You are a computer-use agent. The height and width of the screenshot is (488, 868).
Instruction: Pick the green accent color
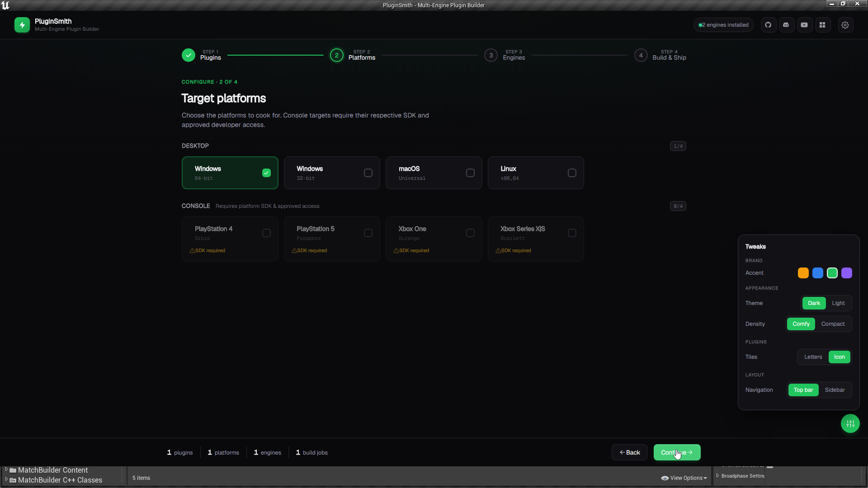(x=832, y=273)
